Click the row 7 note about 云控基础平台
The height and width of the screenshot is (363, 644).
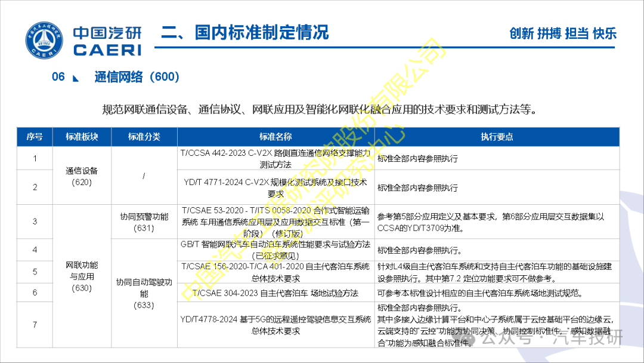tap(496, 325)
